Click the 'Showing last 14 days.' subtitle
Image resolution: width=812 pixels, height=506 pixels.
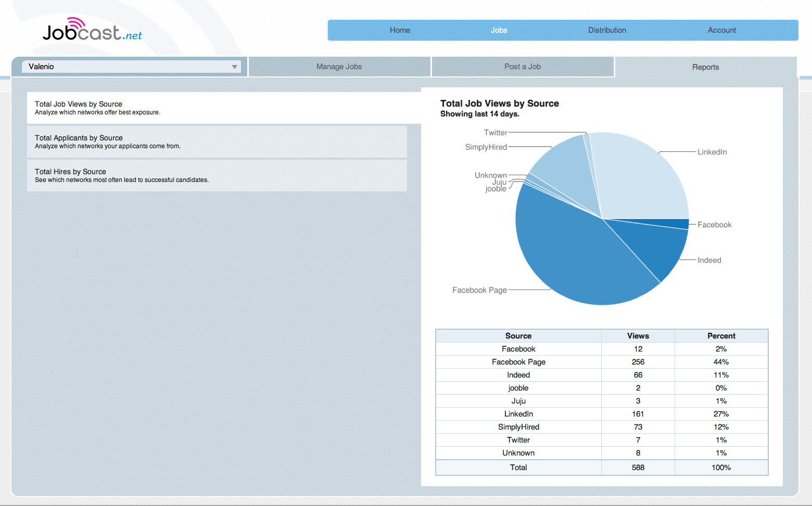pos(480,114)
